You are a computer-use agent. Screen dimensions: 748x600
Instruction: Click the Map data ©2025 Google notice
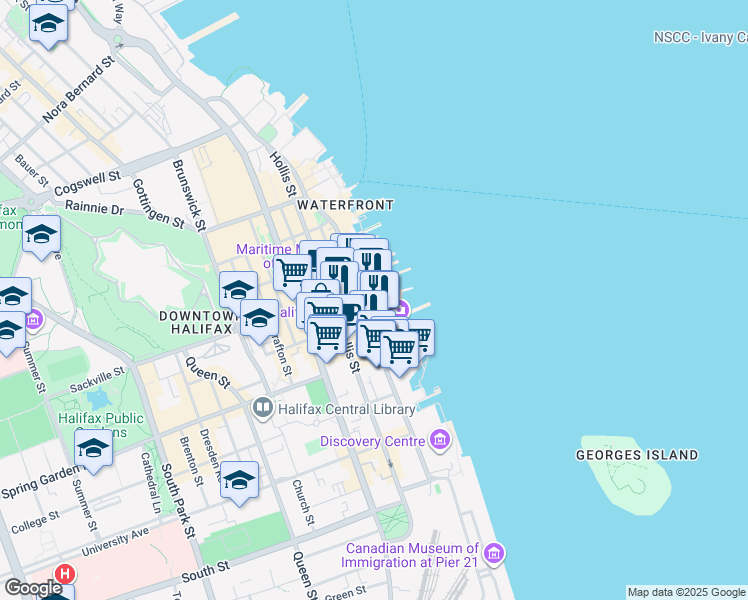tap(686, 592)
